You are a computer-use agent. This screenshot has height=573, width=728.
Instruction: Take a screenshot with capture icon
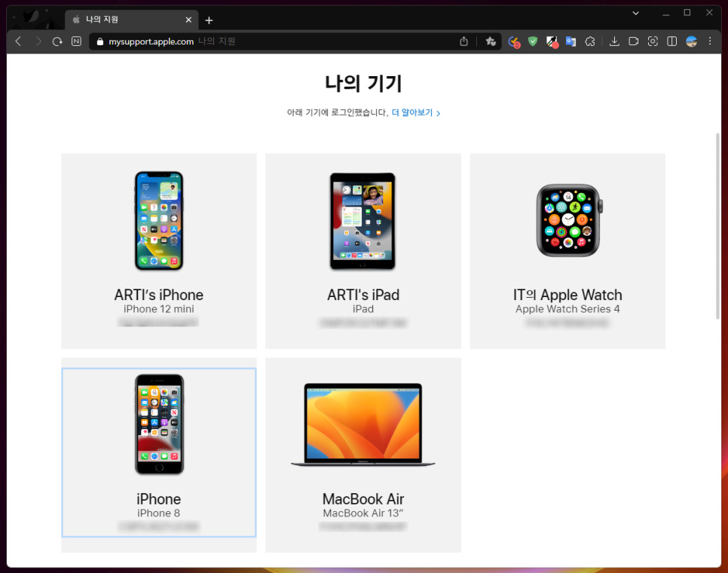coord(653,41)
